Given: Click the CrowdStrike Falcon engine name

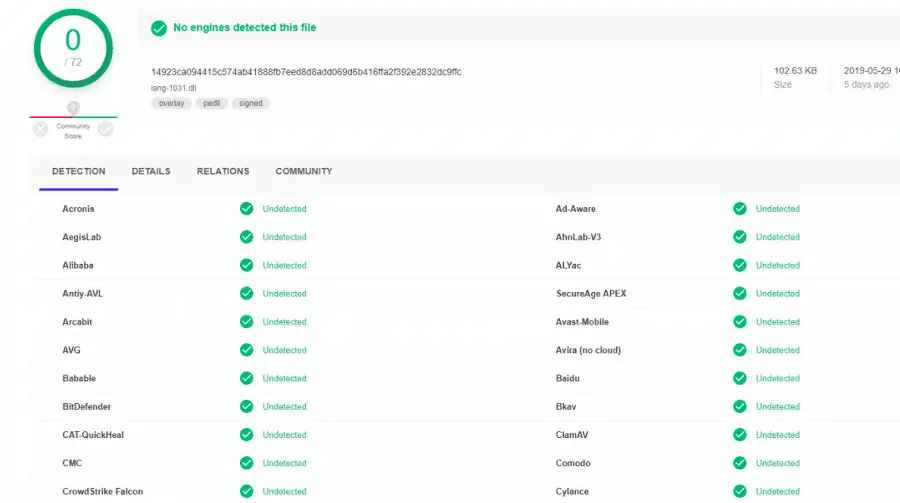Looking at the screenshot, I should pos(103,492).
